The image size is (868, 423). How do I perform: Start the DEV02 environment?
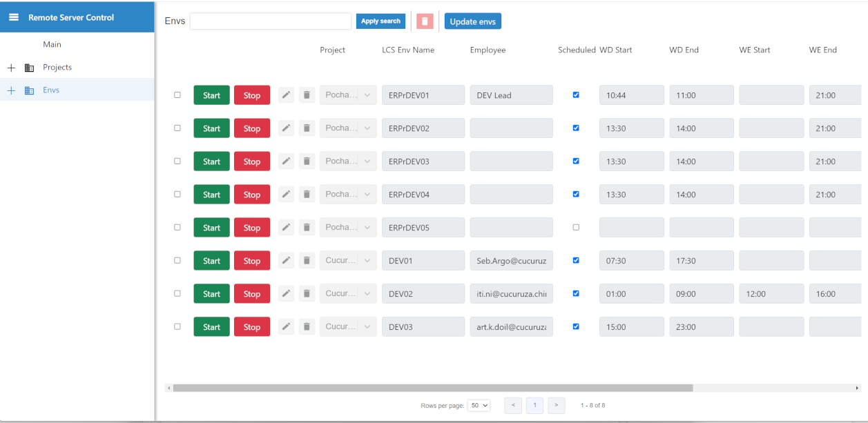click(x=211, y=294)
